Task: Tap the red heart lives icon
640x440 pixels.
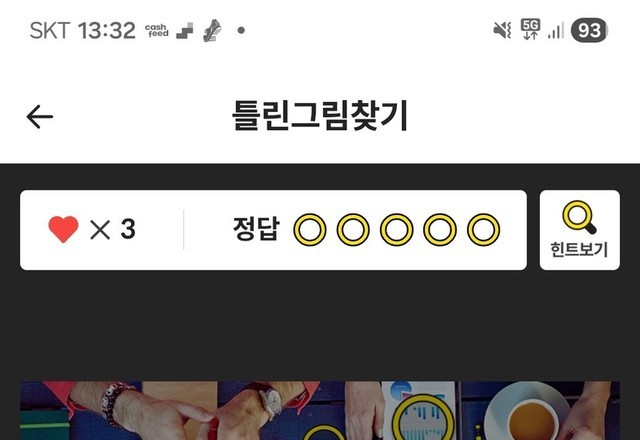Action: [63, 229]
